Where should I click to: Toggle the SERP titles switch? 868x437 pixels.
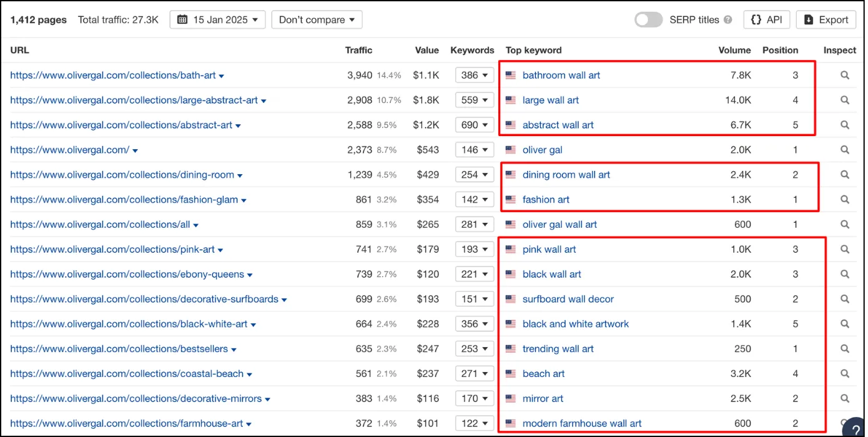coord(648,20)
